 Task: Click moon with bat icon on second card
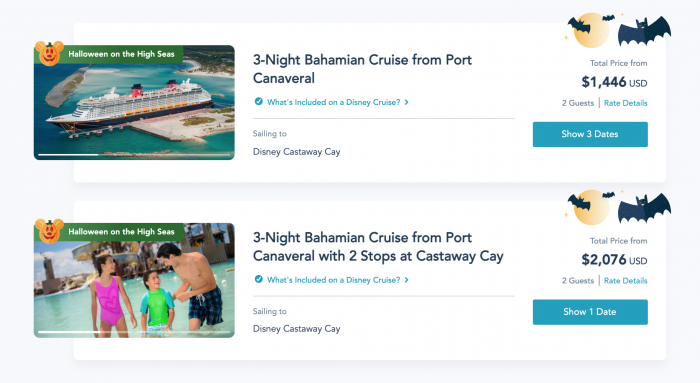(x=590, y=207)
